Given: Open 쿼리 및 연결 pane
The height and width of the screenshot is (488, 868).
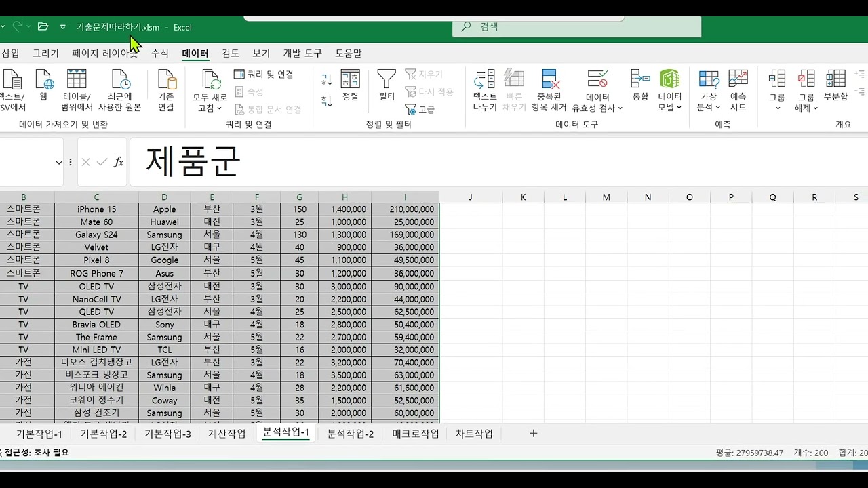Looking at the screenshot, I should coord(263,74).
